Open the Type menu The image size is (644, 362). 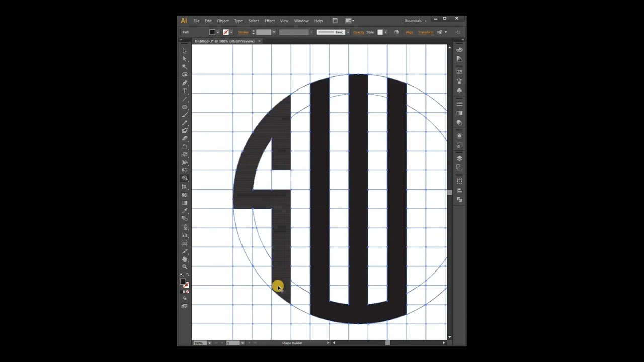click(238, 21)
